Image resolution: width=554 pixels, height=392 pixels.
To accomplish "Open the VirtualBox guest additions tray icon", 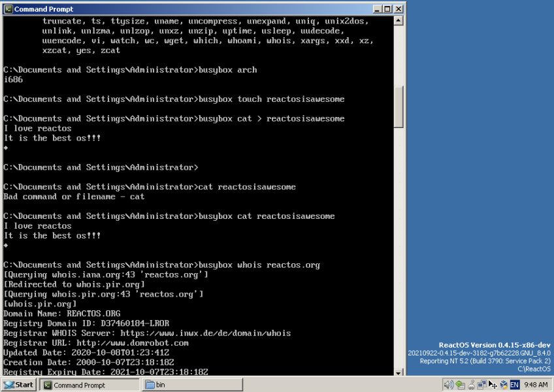I will 504,385.
